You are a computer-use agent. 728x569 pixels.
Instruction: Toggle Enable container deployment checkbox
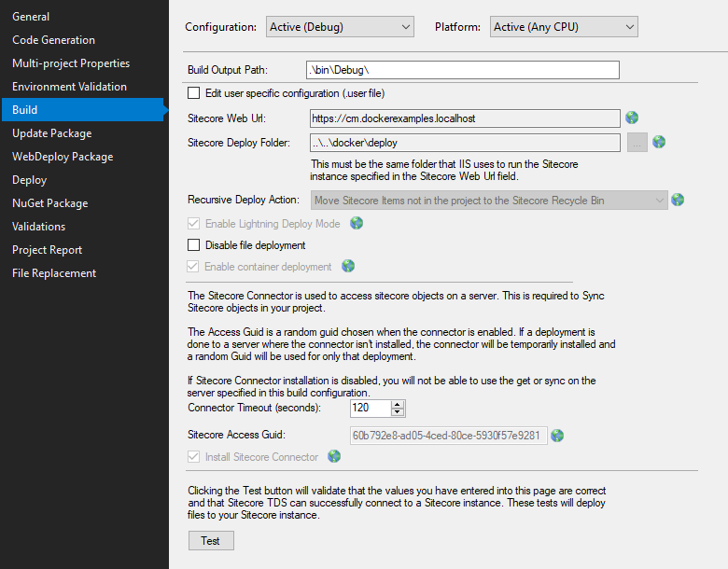pos(192,267)
